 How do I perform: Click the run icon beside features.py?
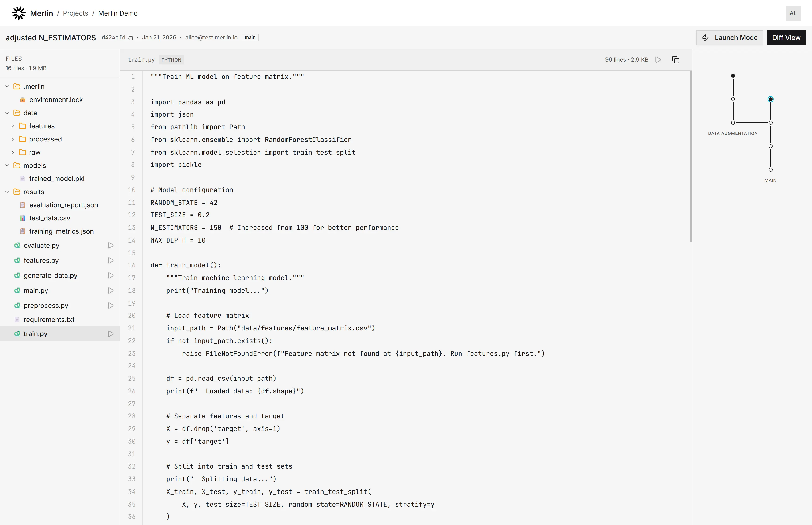pos(110,260)
